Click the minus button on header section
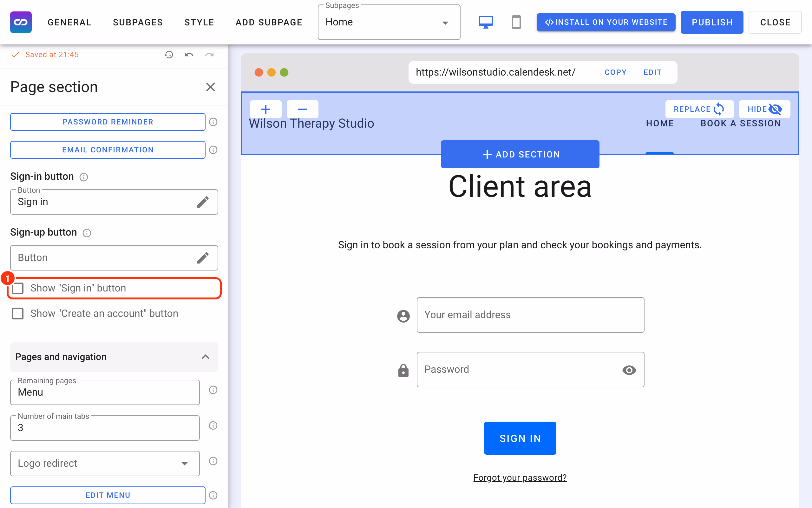The width and height of the screenshot is (812, 508). point(302,109)
